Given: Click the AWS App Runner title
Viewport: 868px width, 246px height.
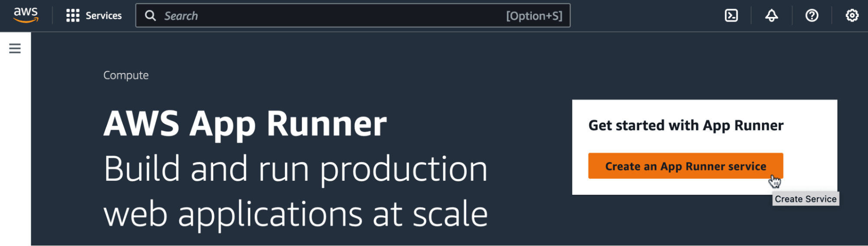Looking at the screenshot, I should 245,124.
